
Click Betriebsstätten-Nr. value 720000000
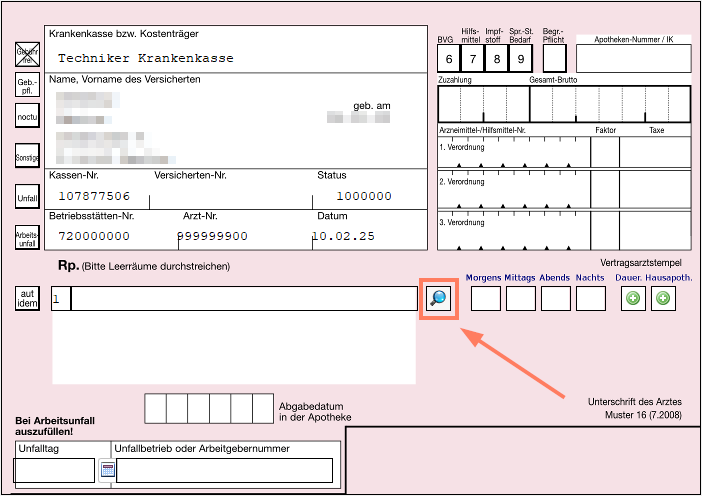pos(94,236)
